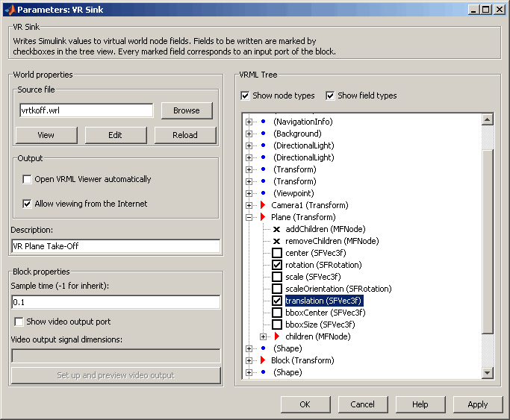510x420 pixels.
Task: Click the VRML tree scroll down arrow
Action: [x=488, y=372]
